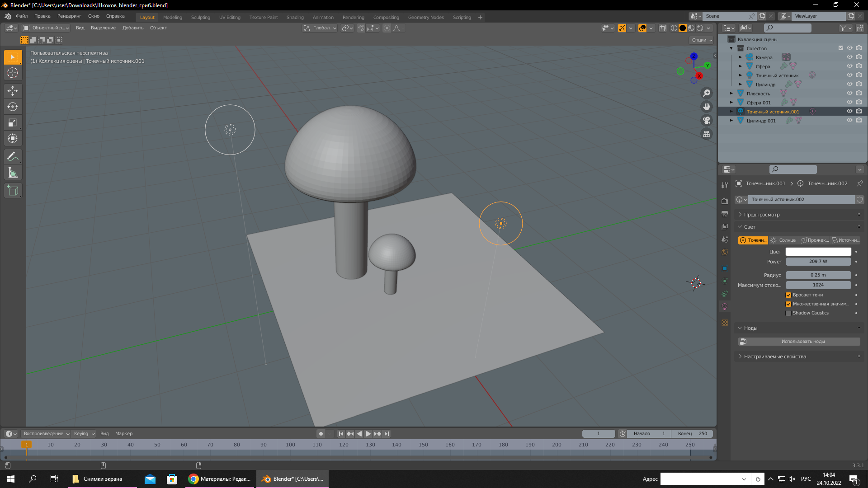
Task: Switch to solid viewport shading
Action: (x=683, y=28)
